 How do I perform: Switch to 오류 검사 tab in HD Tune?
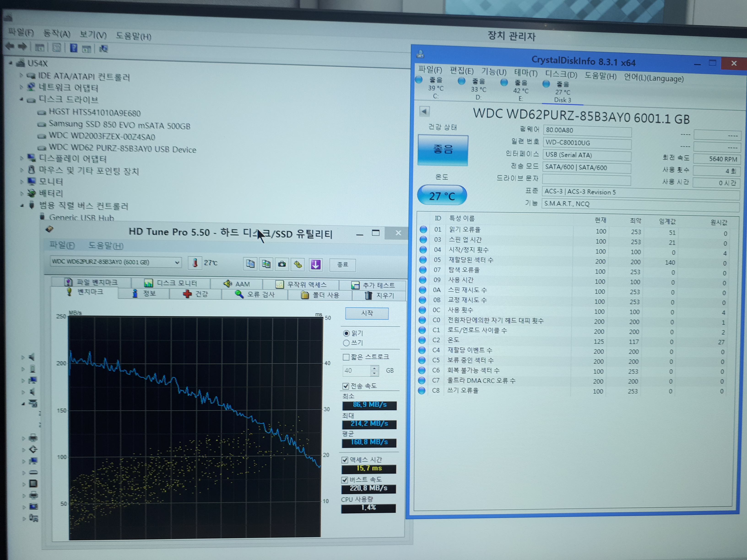tap(255, 294)
